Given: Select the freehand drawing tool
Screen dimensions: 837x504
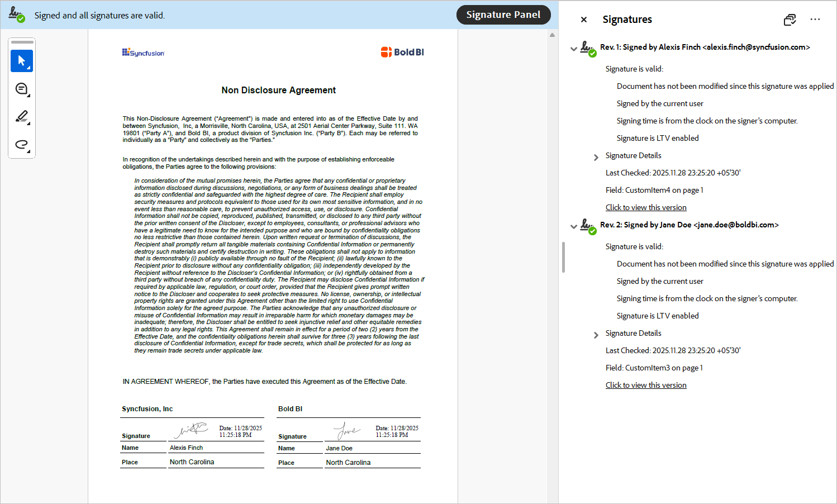Looking at the screenshot, I should click(x=21, y=145).
